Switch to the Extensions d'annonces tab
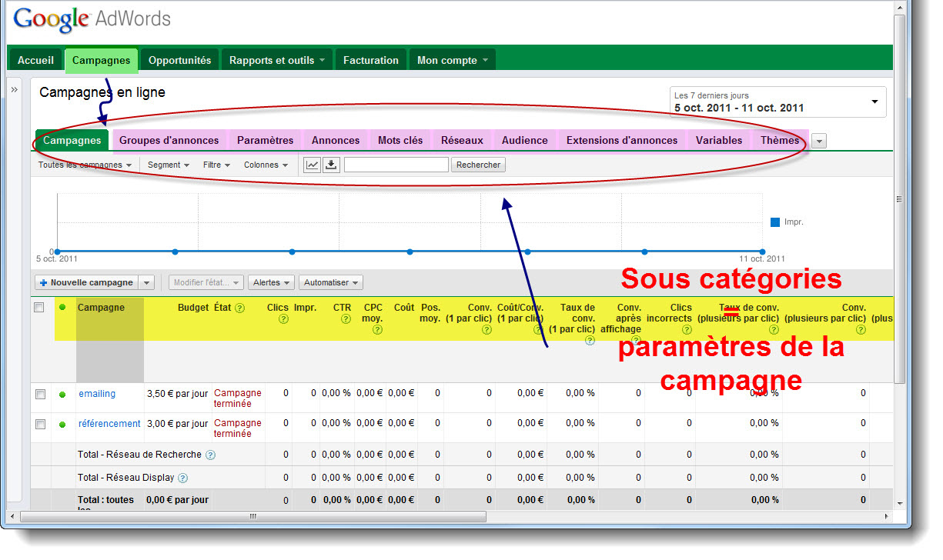Screen dimensions: 943x560 [622, 140]
